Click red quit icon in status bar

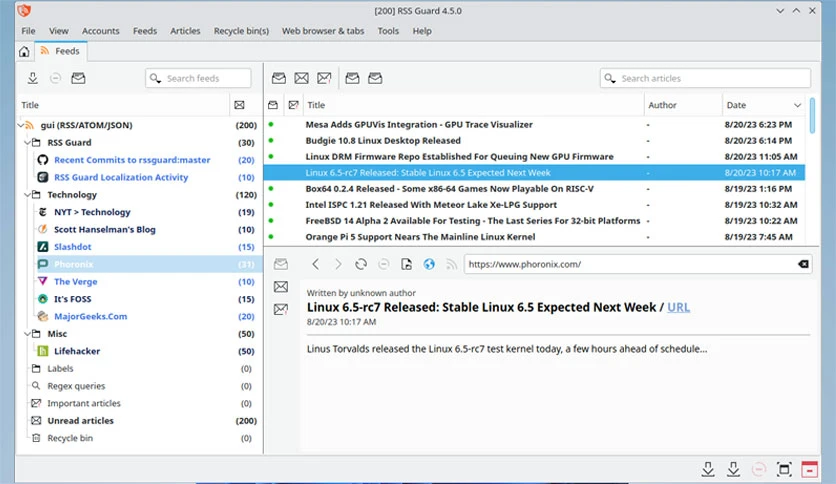(x=809, y=469)
